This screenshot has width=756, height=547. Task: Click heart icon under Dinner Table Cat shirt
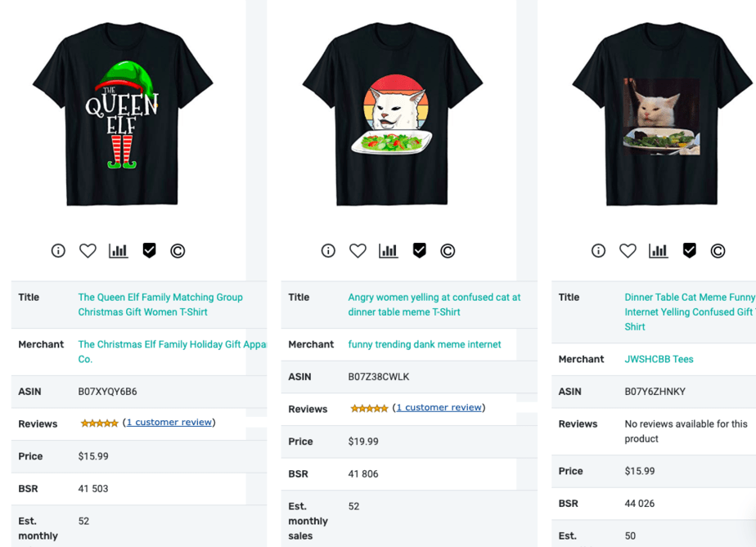[x=628, y=251]
